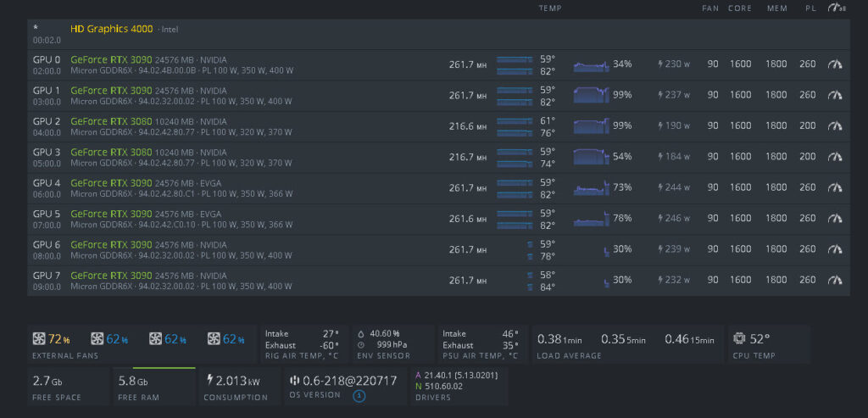The image size is (868, 418).
Task: Click the load average 0.46 15min value
Action: 690,339
